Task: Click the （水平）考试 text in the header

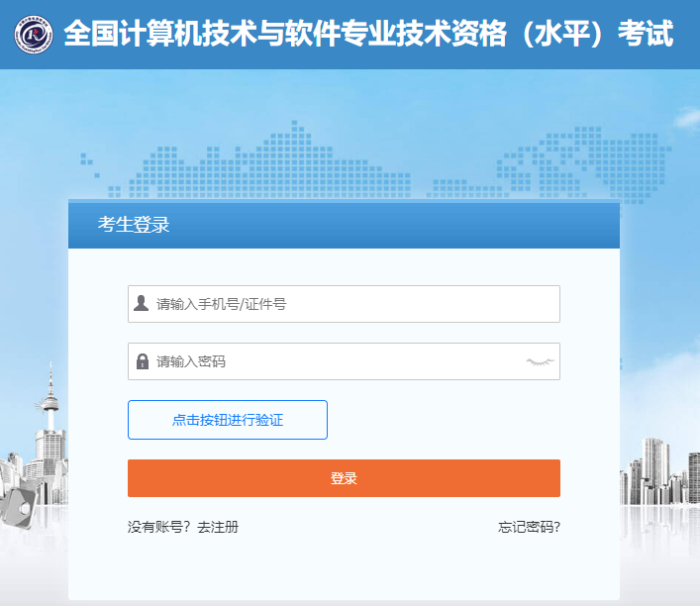Action: pos(606,35)
